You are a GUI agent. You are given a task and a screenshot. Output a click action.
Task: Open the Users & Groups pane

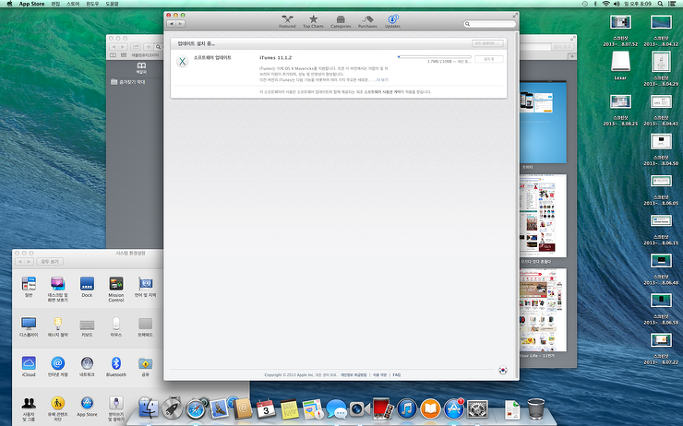(x=28, y=409)
